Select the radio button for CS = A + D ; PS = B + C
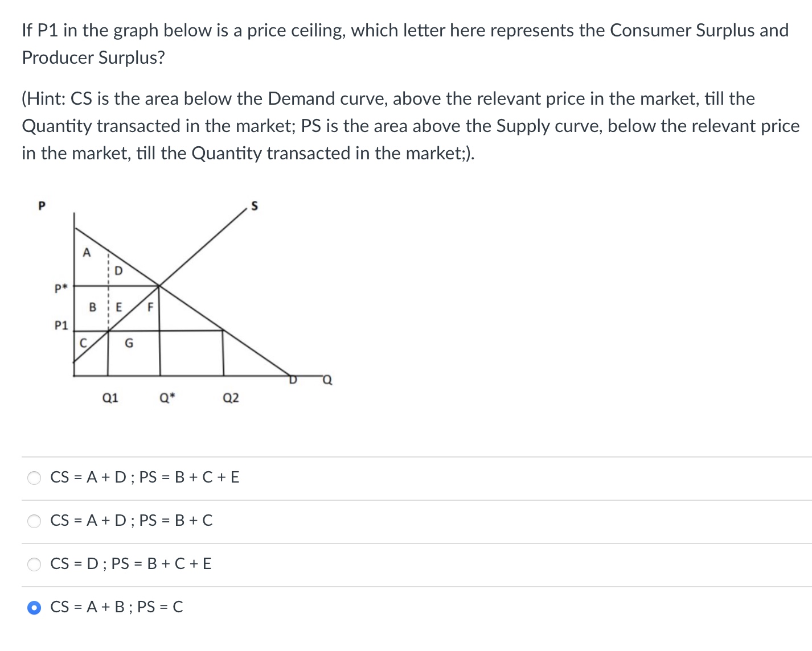 coord(34,520)
